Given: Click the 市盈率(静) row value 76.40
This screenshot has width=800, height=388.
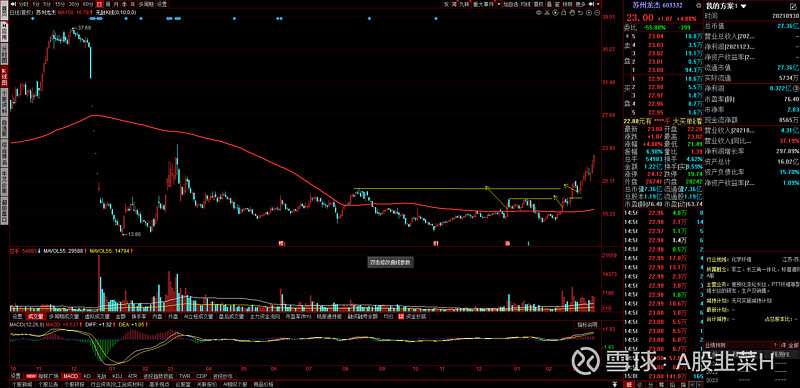Looking at the screenshot, I should (x=791, y=99).
